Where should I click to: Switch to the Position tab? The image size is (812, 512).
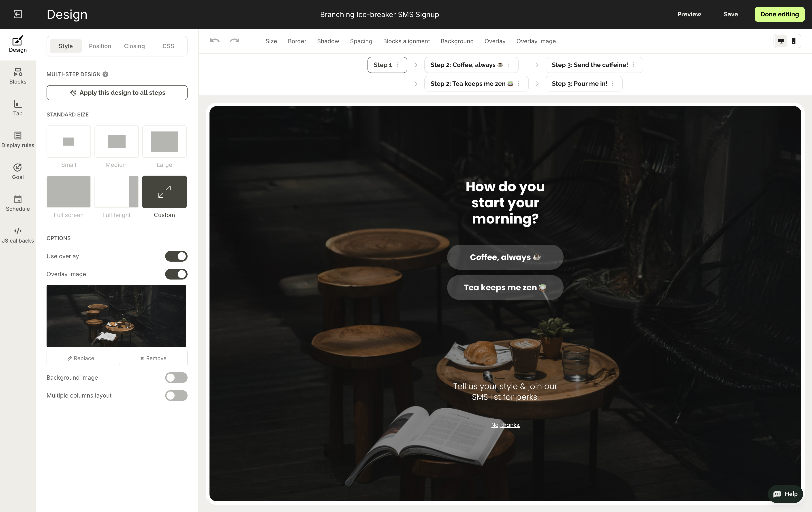point(100,46)
